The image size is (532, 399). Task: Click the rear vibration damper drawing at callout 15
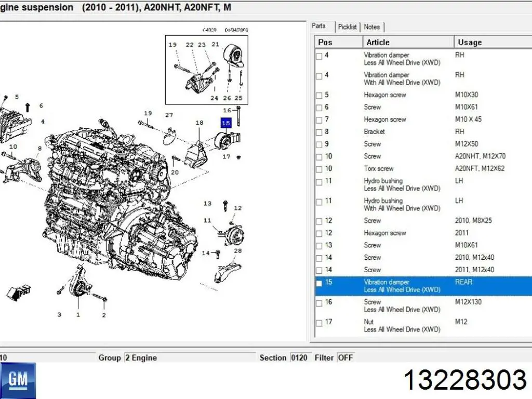pos(228,140)
